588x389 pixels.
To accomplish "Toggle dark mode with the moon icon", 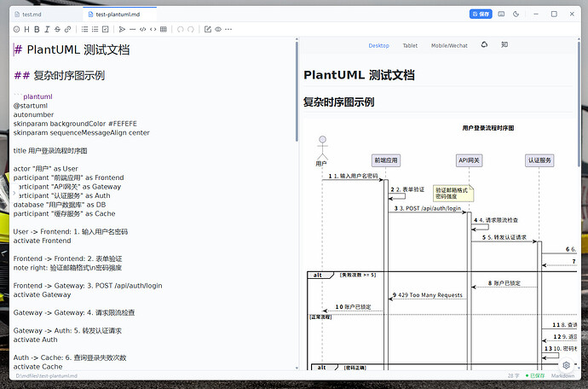I will (x=516, y=14).
